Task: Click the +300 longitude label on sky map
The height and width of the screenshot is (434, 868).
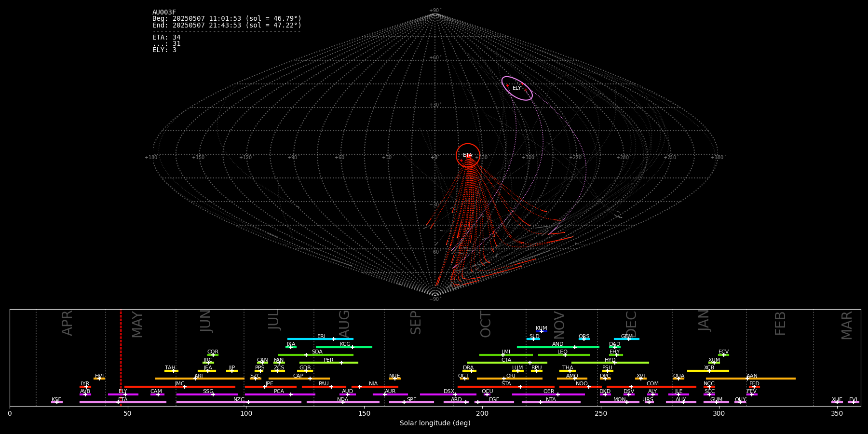Action: point(529,158)
